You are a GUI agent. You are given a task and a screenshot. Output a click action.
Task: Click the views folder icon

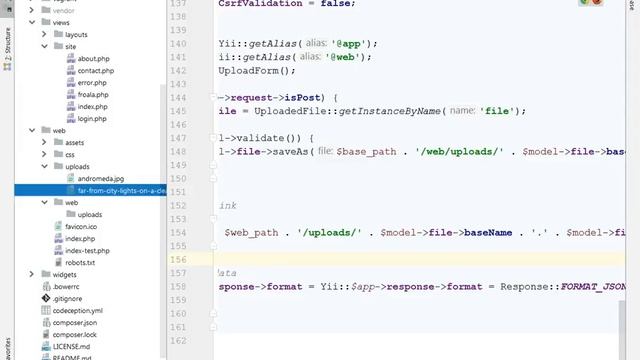pyautogui.click(x=46, y=22)
